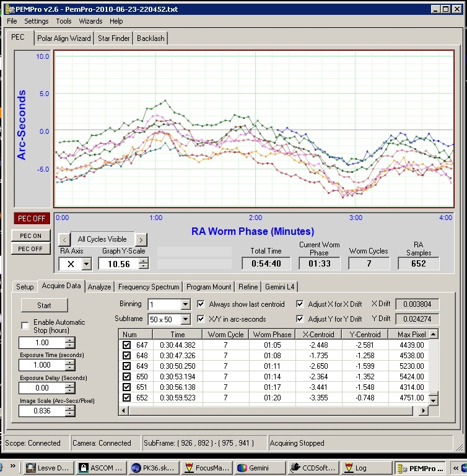Switch to ASCOM taskbar window
The height and width of the screenshot is (476, 467).
coord(102,468)
